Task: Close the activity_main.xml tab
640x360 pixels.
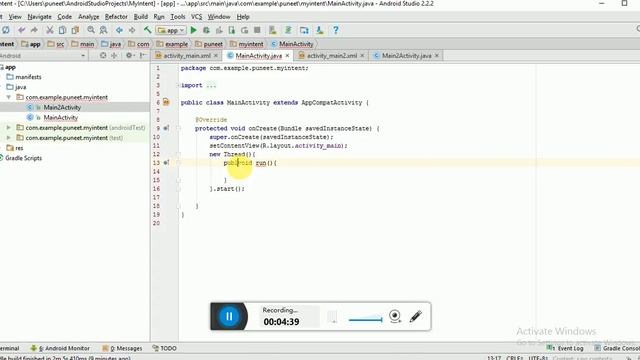Action: pos(216,56)
